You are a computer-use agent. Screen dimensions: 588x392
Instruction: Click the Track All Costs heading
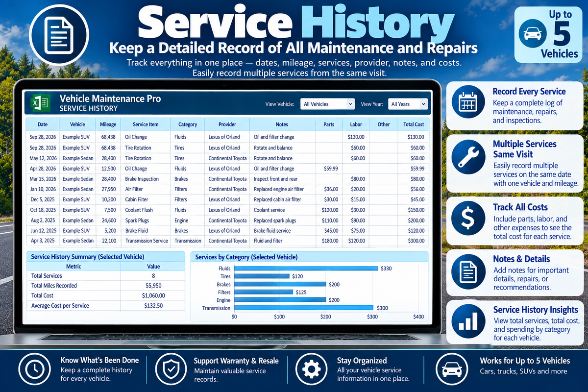point(520,207)
